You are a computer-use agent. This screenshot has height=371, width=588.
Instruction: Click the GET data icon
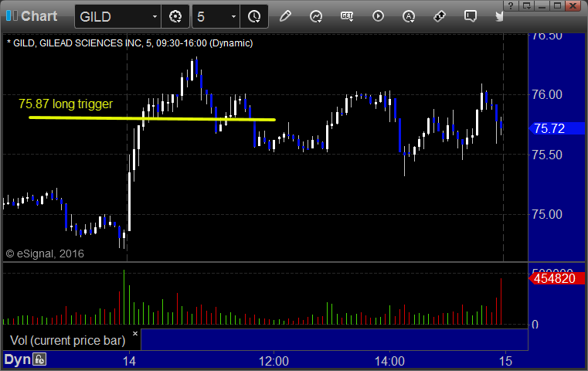click(347, 16)
